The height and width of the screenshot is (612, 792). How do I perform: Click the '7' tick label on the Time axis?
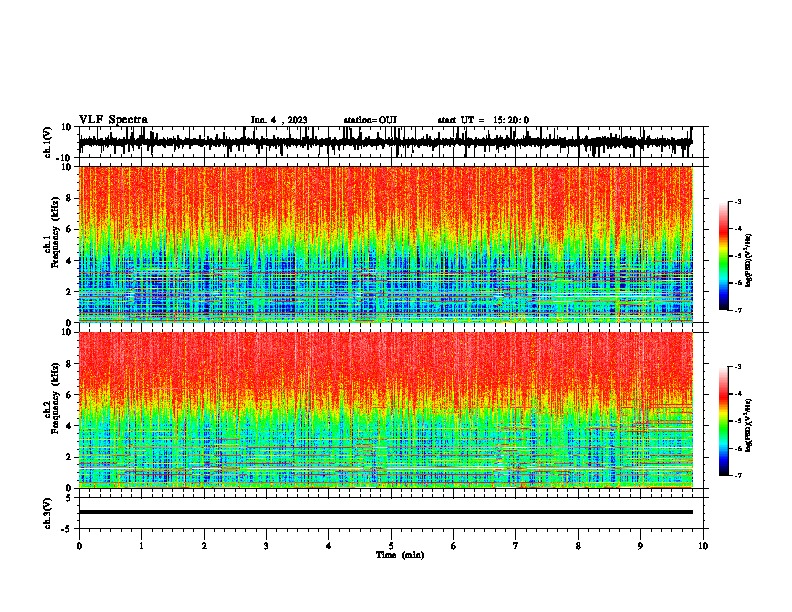(516, 546)
